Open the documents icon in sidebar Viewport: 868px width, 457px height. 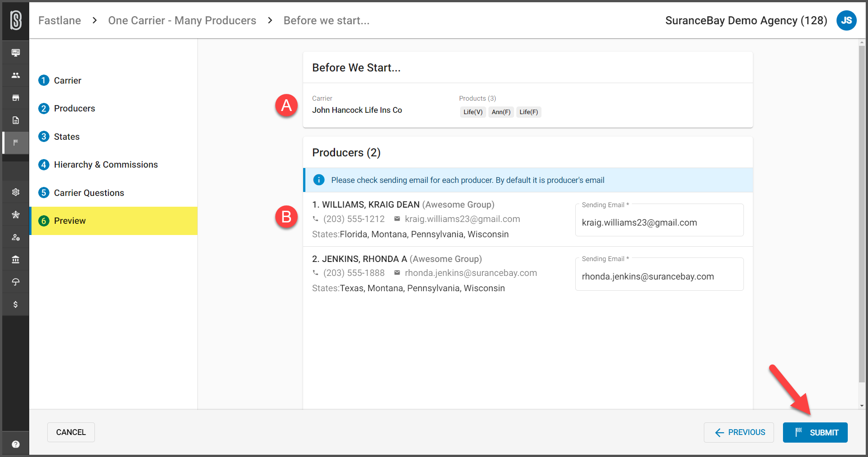click(x=16, y=120)
